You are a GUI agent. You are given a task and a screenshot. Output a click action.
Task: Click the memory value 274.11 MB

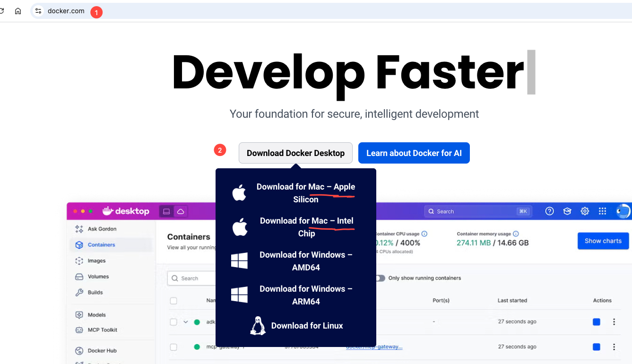pyautogui.click(x=474, y=243)
